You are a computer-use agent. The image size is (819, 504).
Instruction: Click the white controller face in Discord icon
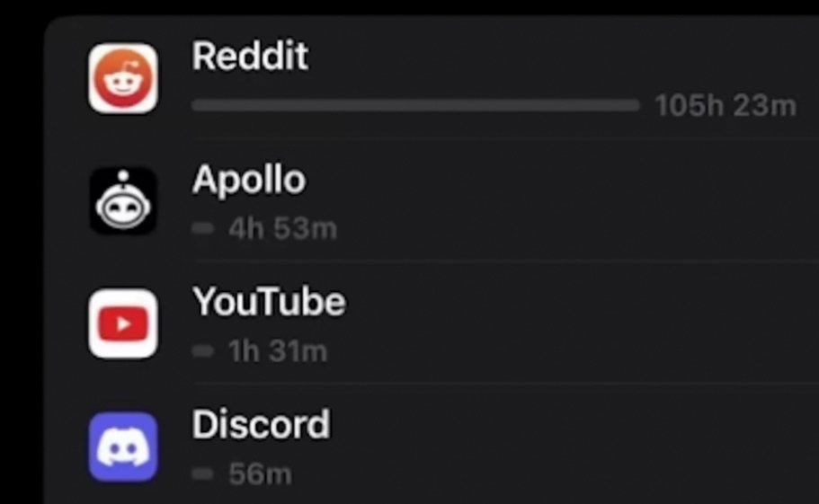[x=123, y=447]
